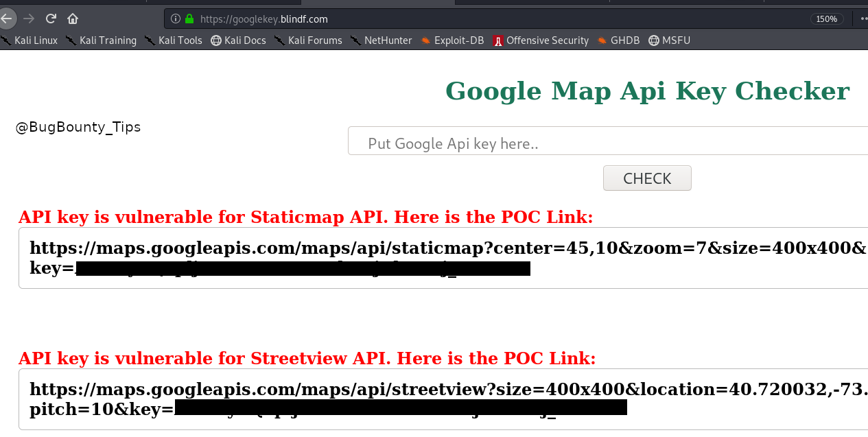Open the NetHunter bookmark

coord(381,40)
